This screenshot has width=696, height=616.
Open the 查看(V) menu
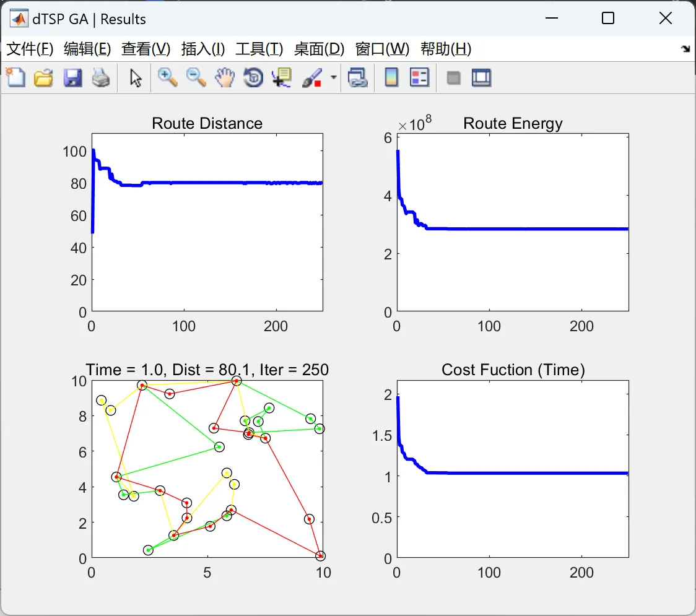coord(146,49)
